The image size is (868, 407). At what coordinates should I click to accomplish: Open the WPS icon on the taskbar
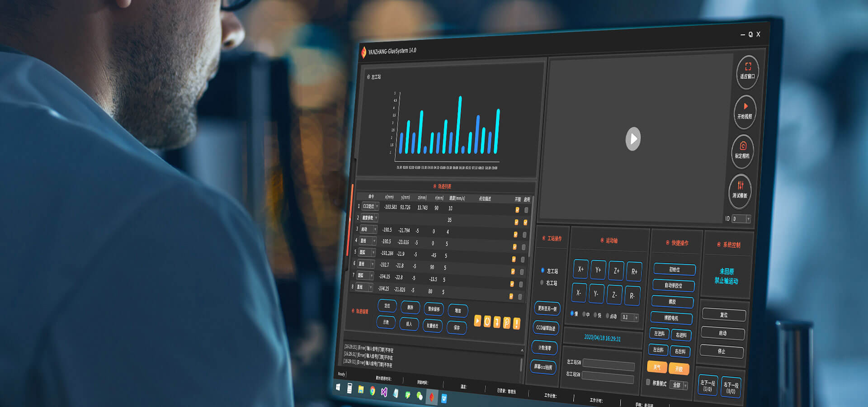[x=444, y=398]
